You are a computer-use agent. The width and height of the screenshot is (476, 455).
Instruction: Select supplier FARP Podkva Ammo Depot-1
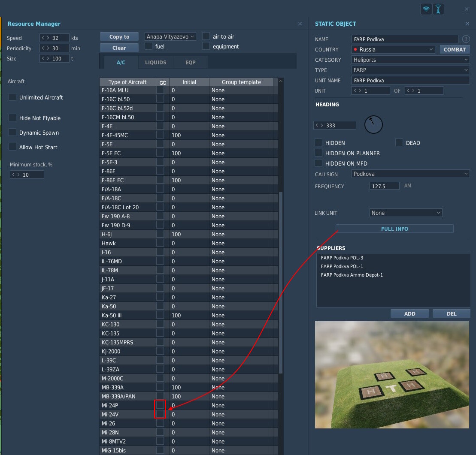352,275
